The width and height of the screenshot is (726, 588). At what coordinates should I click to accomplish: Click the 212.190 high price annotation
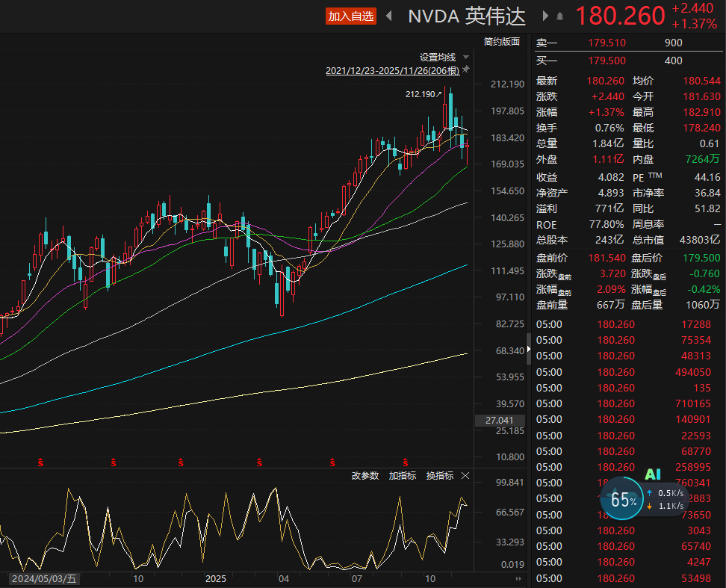click(x=422, y=95)
